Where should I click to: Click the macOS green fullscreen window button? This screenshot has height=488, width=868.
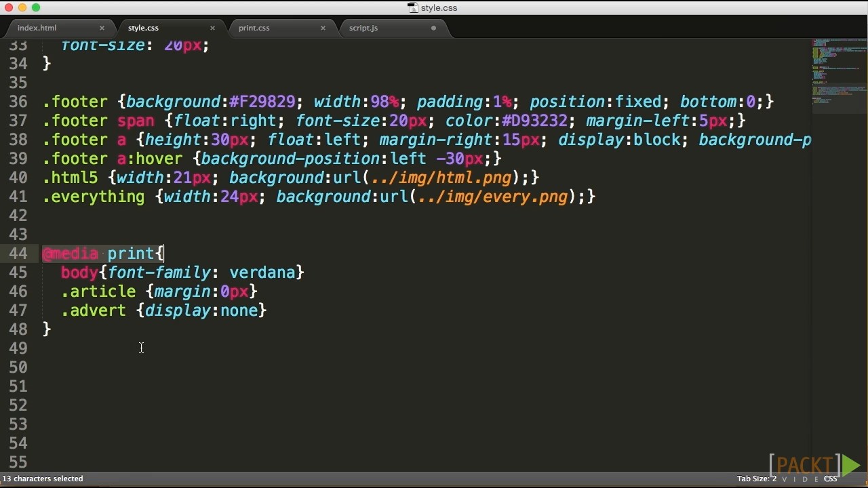point(36,7)
